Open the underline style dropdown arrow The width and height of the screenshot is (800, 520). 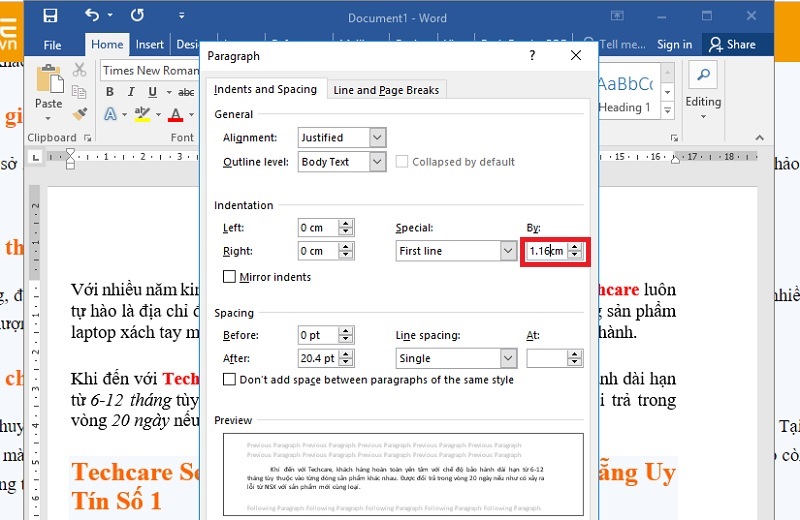168,92
